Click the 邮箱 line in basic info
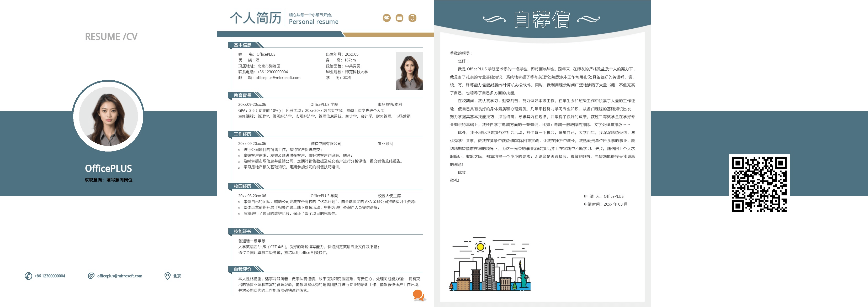This screenshot has height=307, width=868. (269, 77)
